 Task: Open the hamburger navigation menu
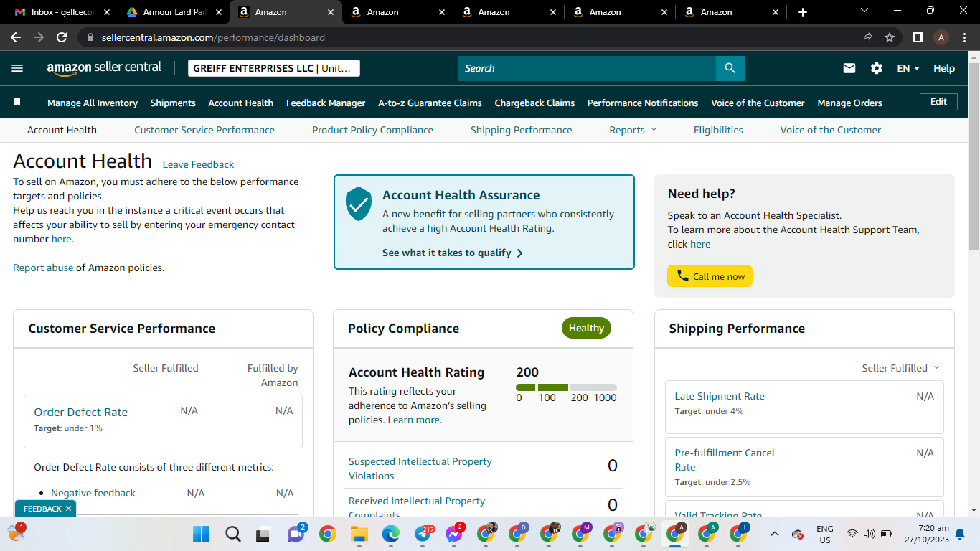[x=17, y=68]
